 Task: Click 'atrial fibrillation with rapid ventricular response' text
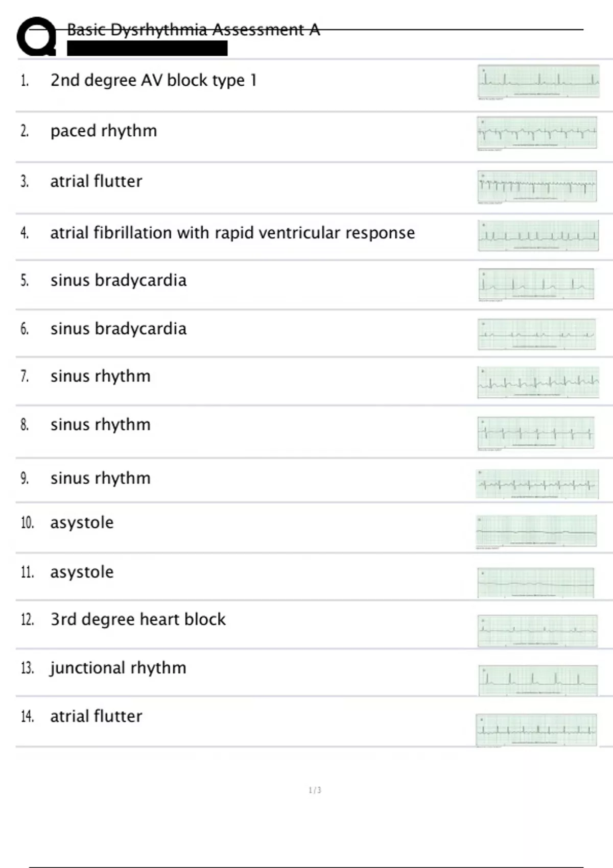(232, 233)
